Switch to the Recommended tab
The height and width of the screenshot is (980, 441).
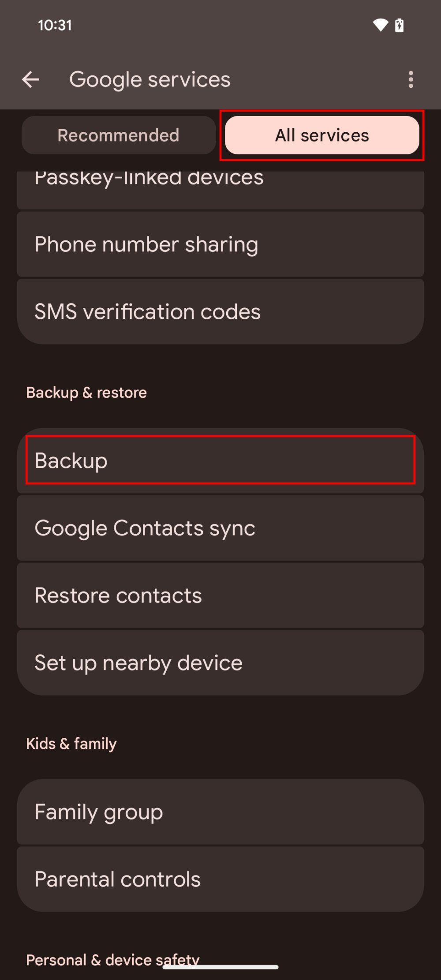[118, 135]
